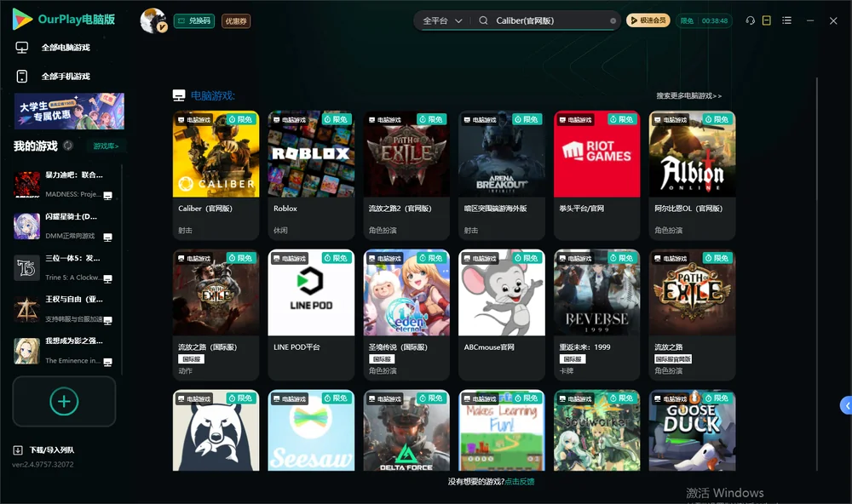Open 流放之路 国际服官网版 card
Viewport: 852px width, 504px height.
692,315
